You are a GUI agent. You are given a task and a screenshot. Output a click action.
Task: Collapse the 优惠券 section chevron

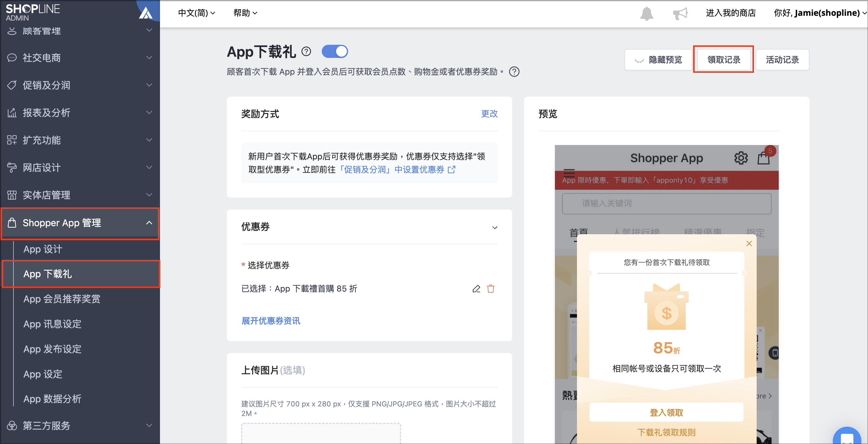[x=495, y=227]
